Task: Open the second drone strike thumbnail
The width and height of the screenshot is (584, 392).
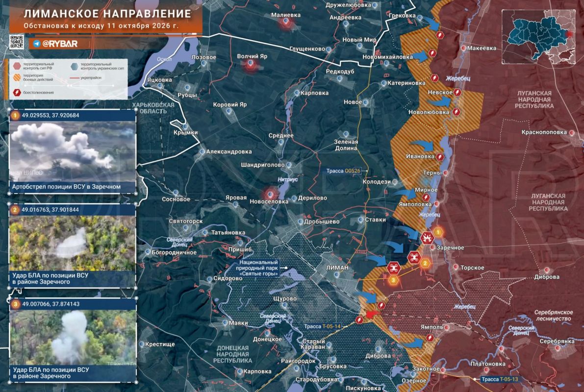Action: point(72,244)
